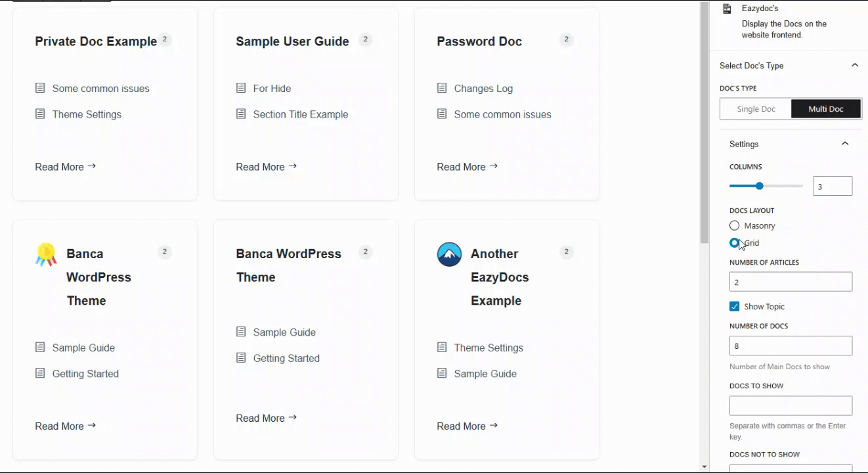Collapse the Select Doc's Type panel

pos(854,65)
